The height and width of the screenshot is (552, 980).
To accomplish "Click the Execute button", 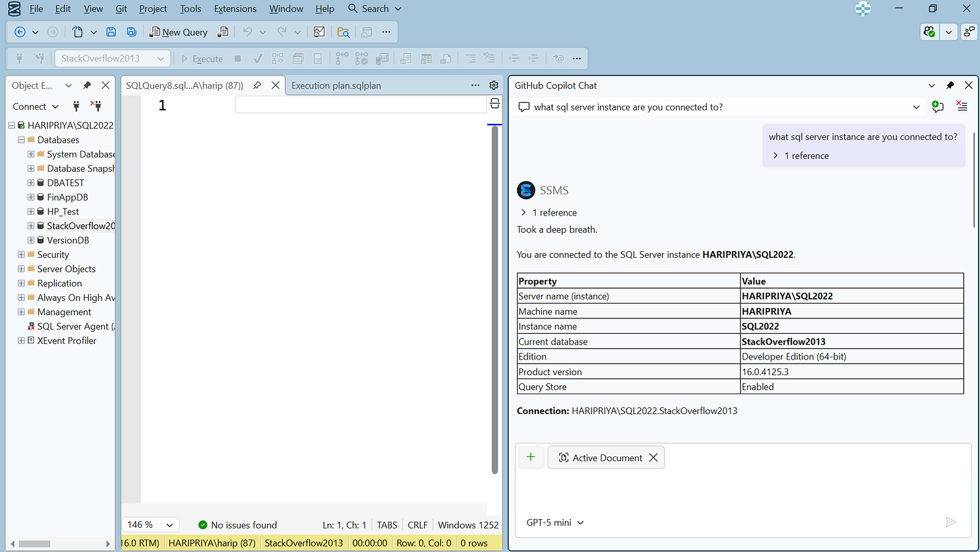I will pos(202,59).
